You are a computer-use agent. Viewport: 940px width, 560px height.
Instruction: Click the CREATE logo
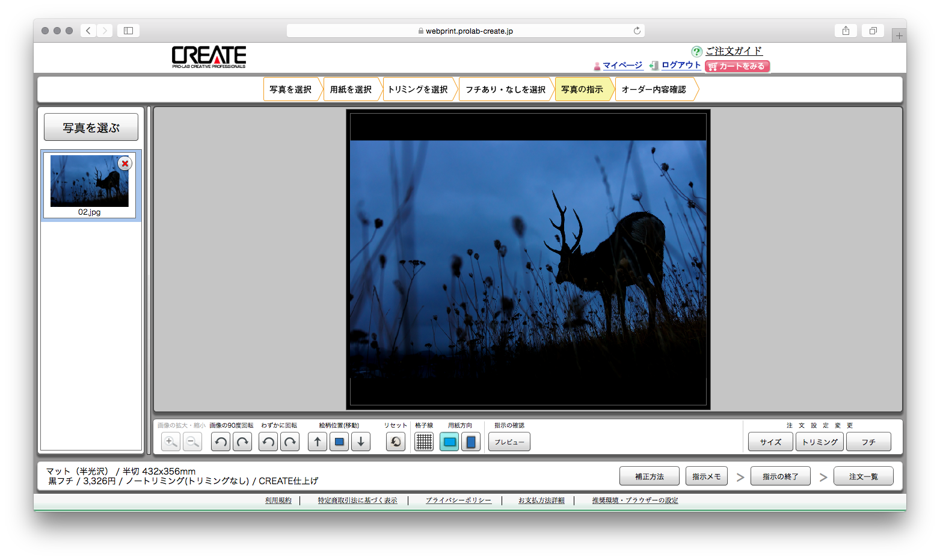pyautogui.click(x=209, y=57)
